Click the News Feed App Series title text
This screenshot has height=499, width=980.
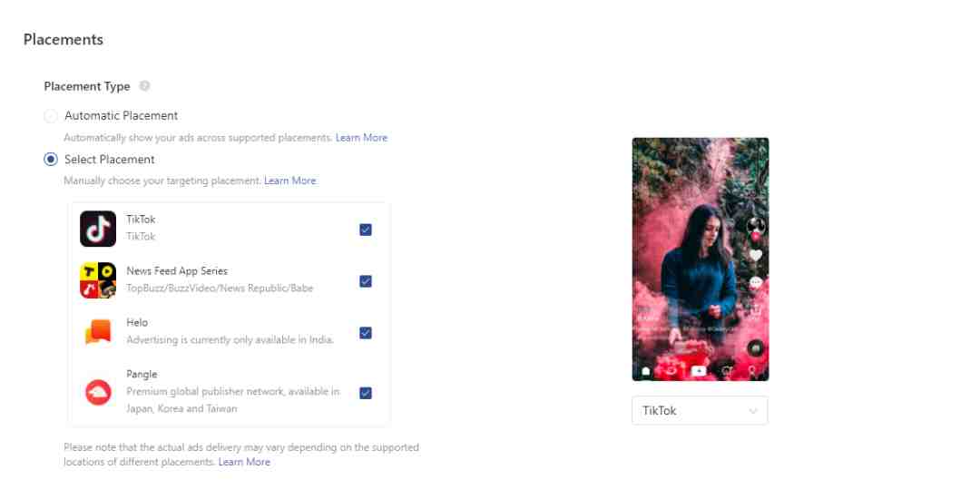click(x=177, y=271)
